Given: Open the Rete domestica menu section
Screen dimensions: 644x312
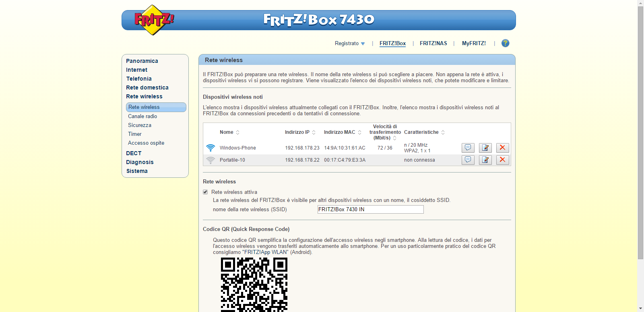Looking at the screenshot, I should point(147,87).
